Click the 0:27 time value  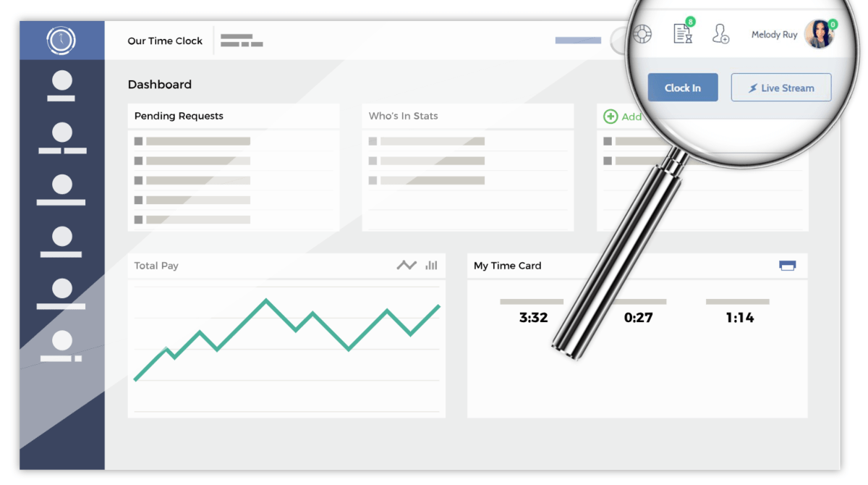coord(639,317)
